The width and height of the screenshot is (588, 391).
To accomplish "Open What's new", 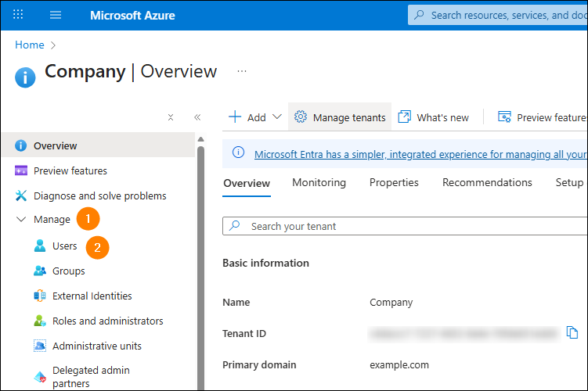I will click(x=434, y=117).
